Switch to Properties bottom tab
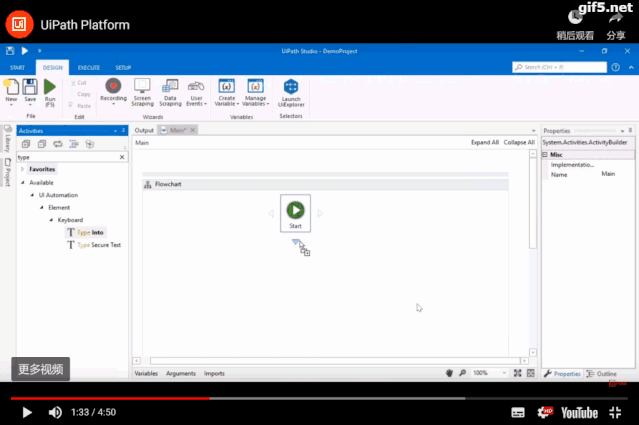Image resolution: width=639 pixels, height=425 pixels. click(562, 374)
